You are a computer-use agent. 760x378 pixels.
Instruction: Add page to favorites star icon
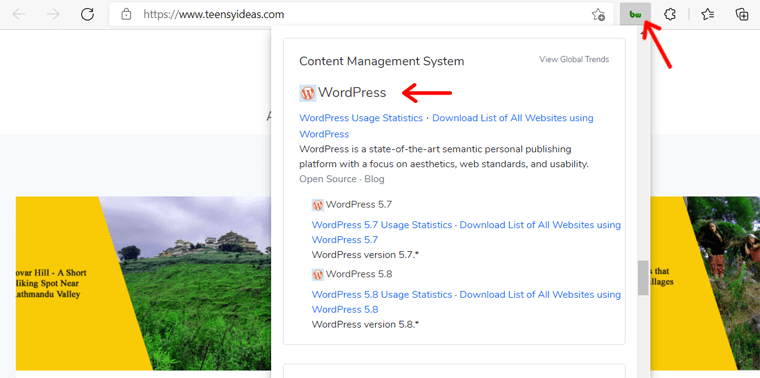[598, 15]
